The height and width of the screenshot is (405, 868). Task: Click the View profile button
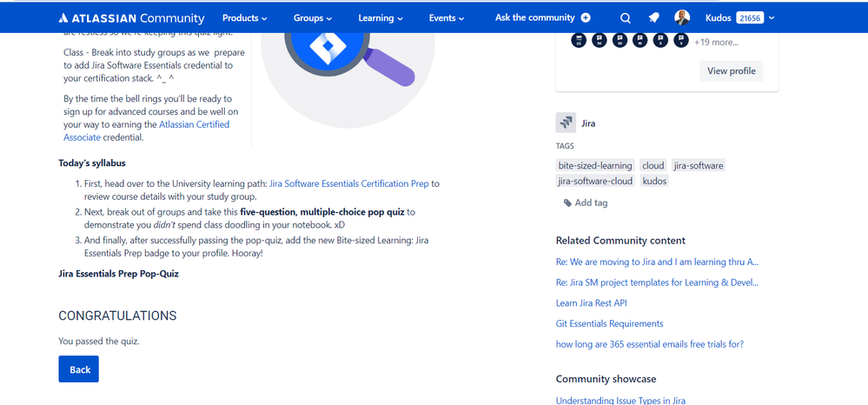732,71
